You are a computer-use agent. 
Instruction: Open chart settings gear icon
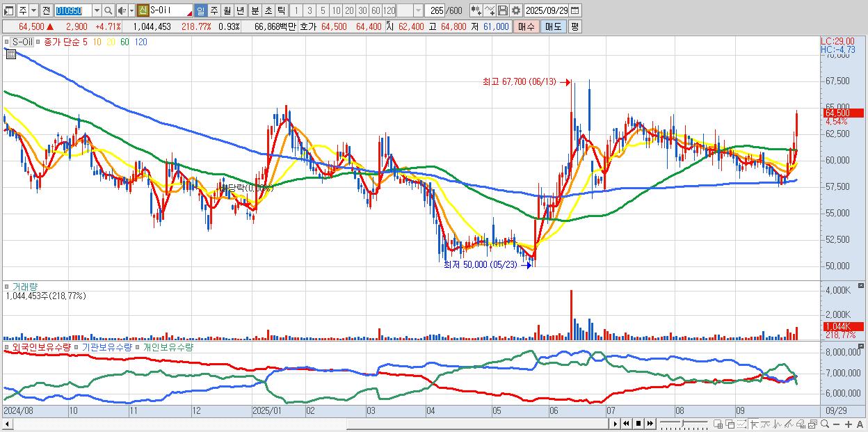(x=516, y=10)
